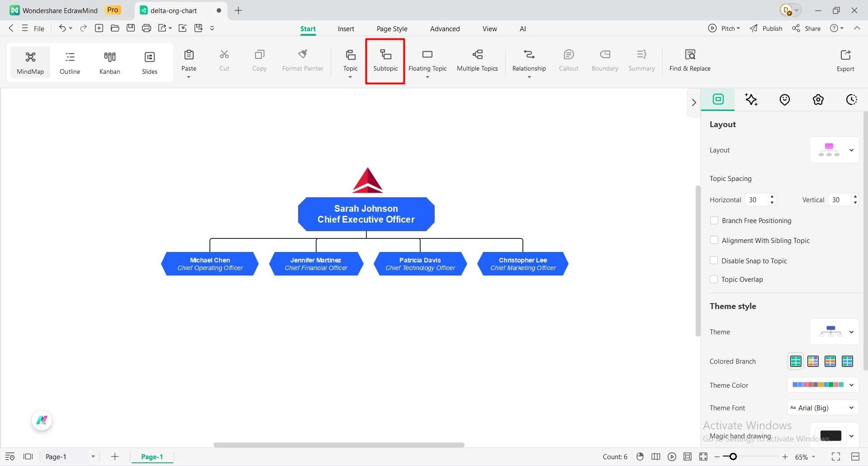Click the Topic insert icon

(351, 55)
